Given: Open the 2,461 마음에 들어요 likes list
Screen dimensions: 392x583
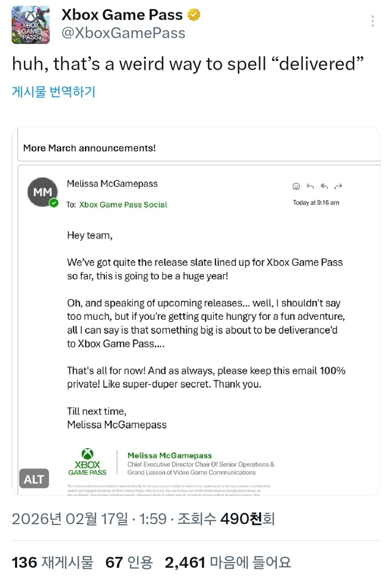Looking at the screenshot, I should coord(227,563).
